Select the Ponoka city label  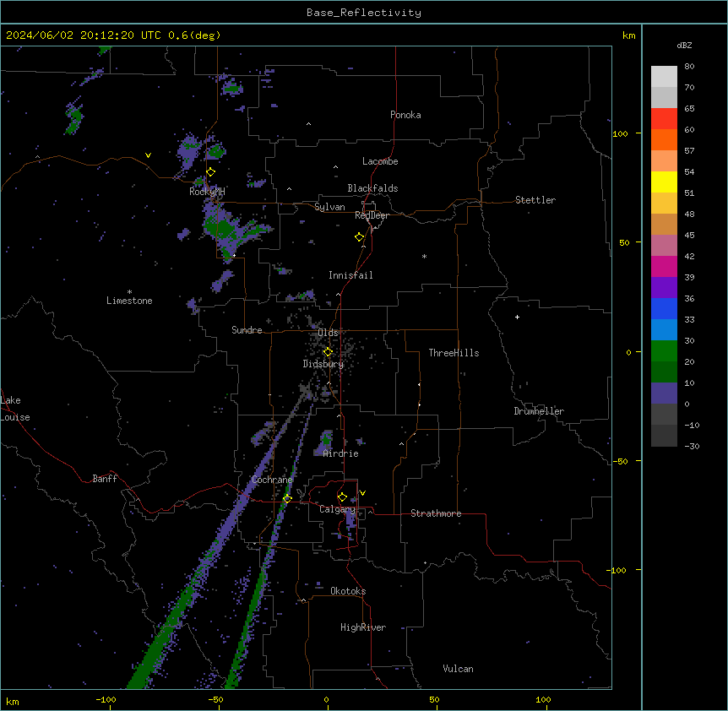(x=405, y=115)
